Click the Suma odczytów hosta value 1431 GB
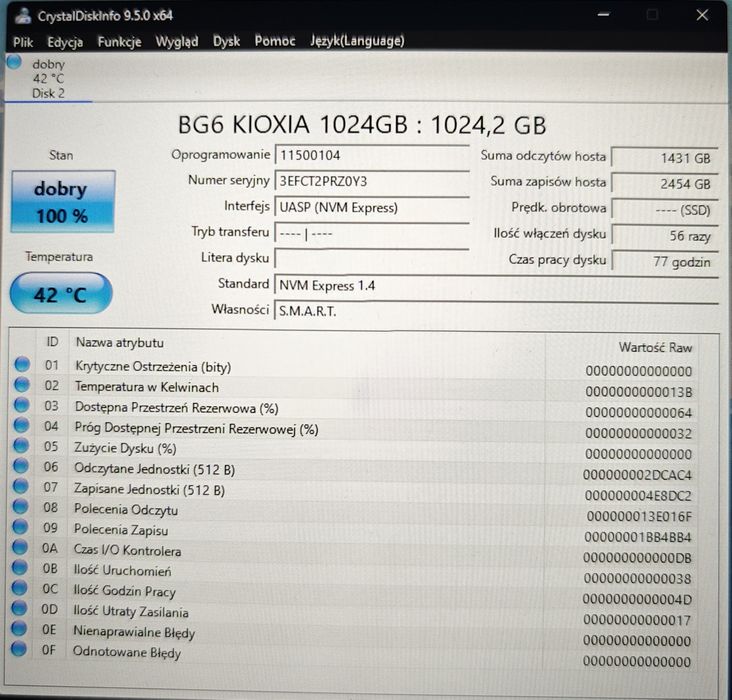 [664, 158]
